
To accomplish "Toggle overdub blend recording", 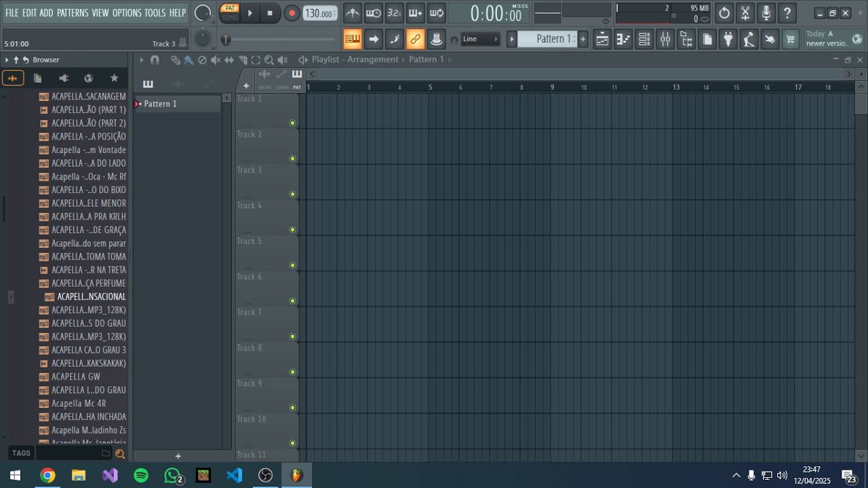I will (x=416, y=13).
